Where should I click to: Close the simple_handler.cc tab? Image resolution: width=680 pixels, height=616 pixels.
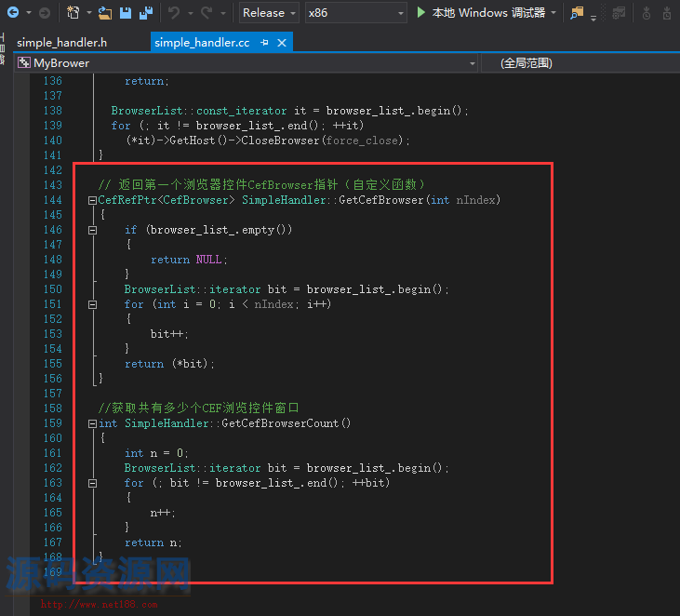tap(282, 43)
